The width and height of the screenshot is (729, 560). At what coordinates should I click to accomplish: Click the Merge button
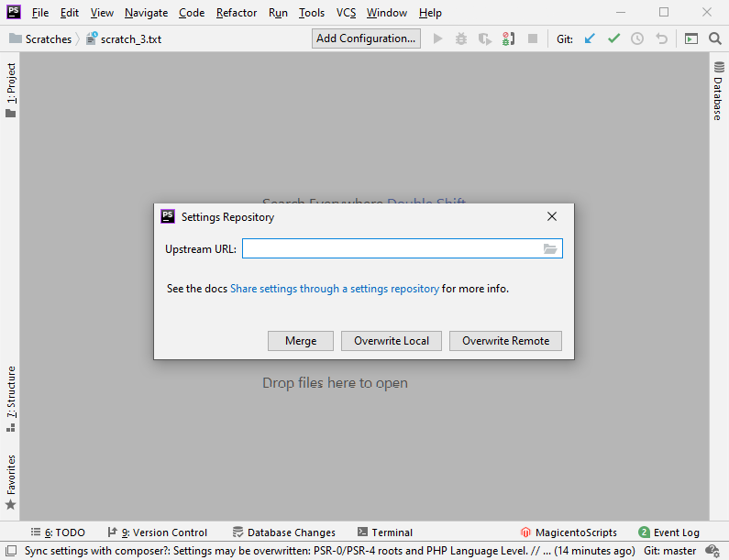(x=301, y=341)
